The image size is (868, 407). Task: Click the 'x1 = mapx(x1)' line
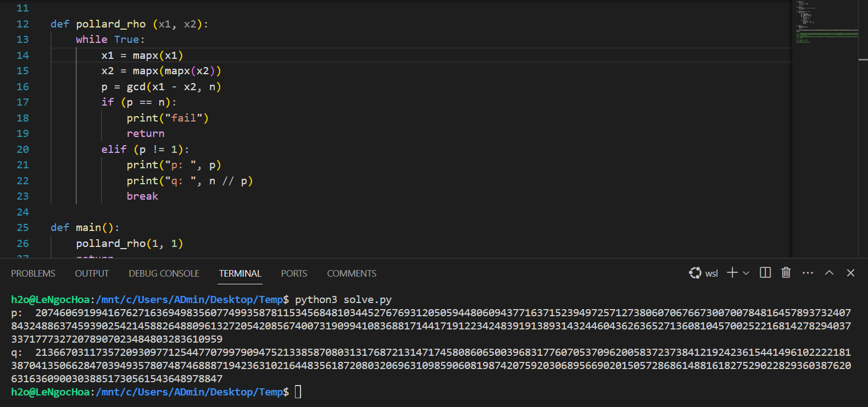coord(142,56)
